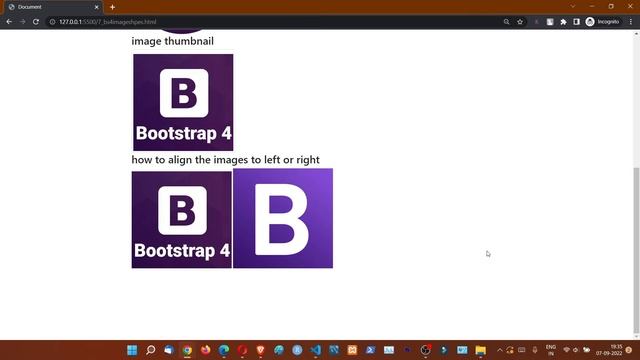Open Visual Studio Code from taskbar
Image resolution: width=640 pixels, height=360 pixels.
pyautogui.click(x=316, y=350)
